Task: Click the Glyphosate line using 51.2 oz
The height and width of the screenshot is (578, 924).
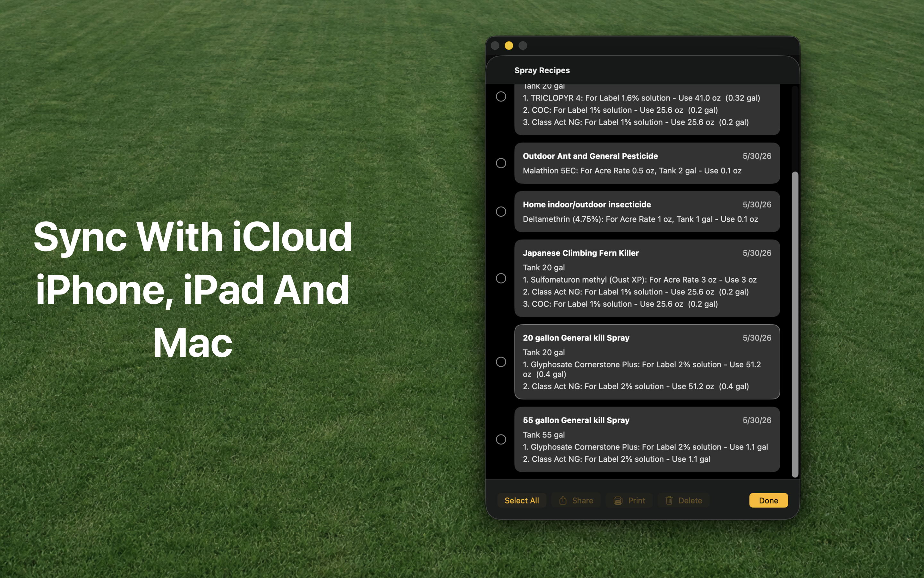Action: [642, 369]
